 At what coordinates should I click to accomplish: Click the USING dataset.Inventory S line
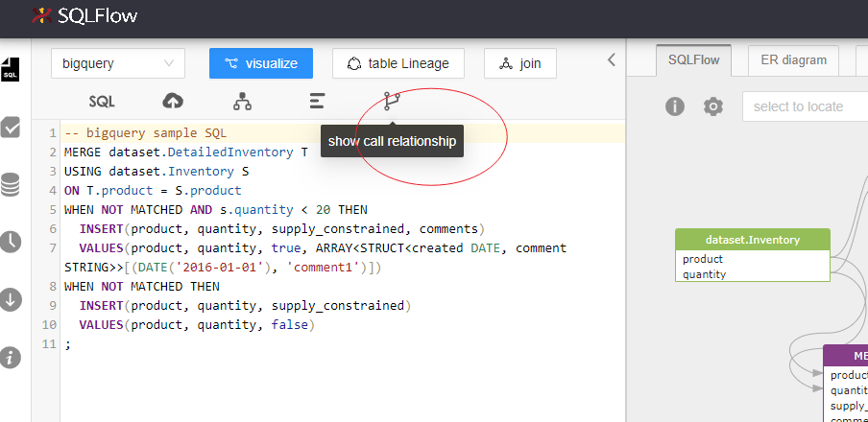coord(157,172)
